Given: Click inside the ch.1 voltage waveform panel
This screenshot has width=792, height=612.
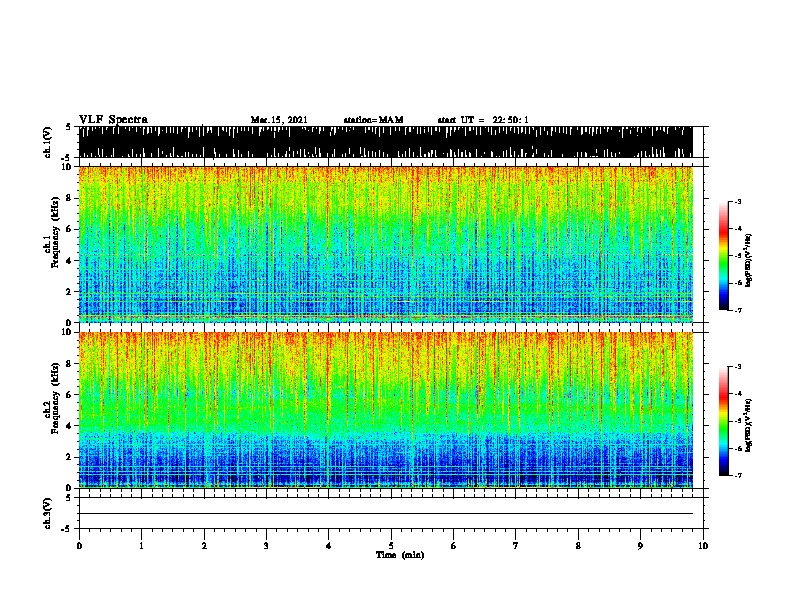Looking at the screenshot, I should click(x=385, y=142).
